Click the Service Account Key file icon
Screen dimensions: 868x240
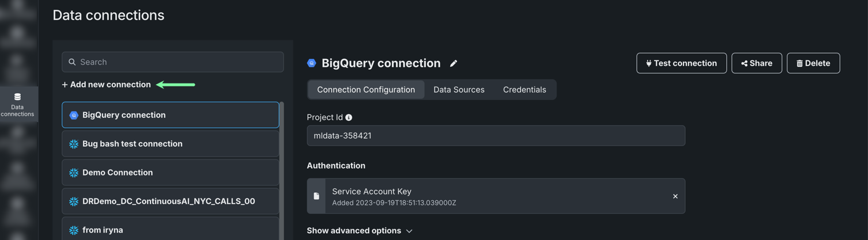(x=316, y=196)
